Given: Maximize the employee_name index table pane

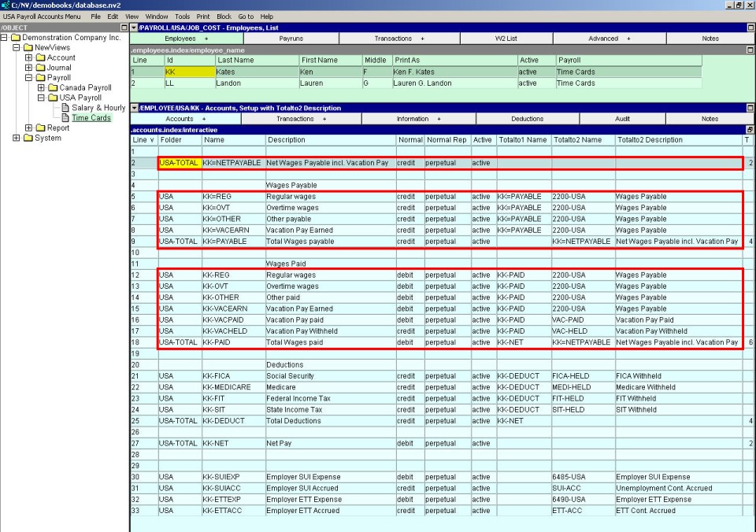Looking at the screenshot, I should pos(750,50).
